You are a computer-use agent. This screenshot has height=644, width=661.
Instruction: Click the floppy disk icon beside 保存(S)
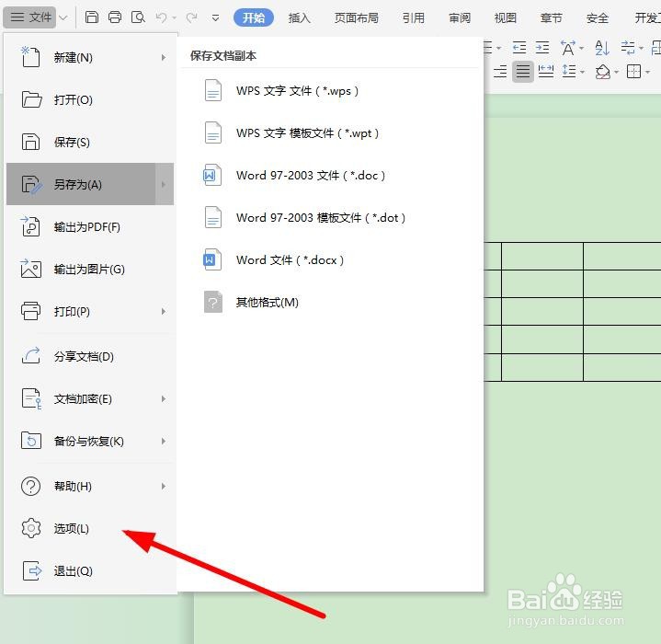[30, 142]
